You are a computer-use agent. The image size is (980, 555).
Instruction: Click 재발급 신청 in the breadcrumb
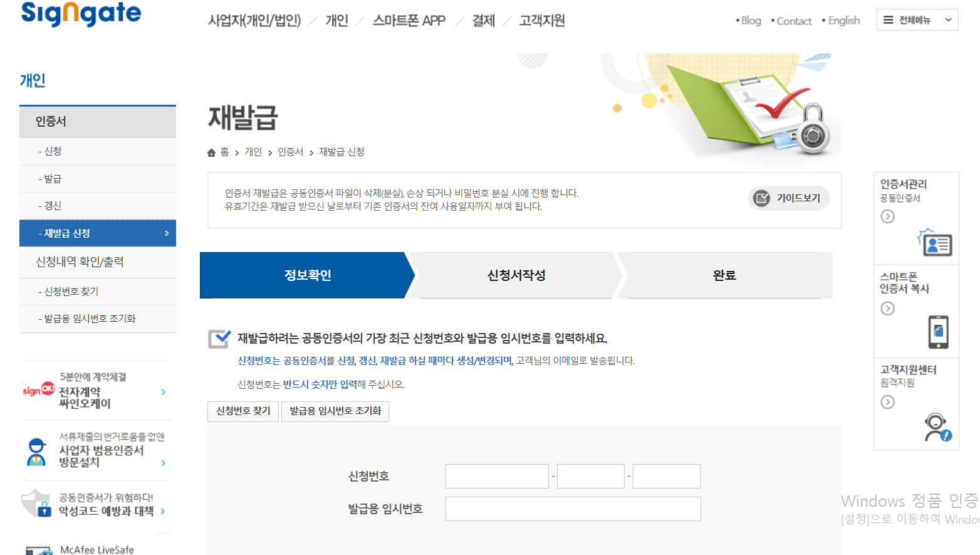[341, 152]
